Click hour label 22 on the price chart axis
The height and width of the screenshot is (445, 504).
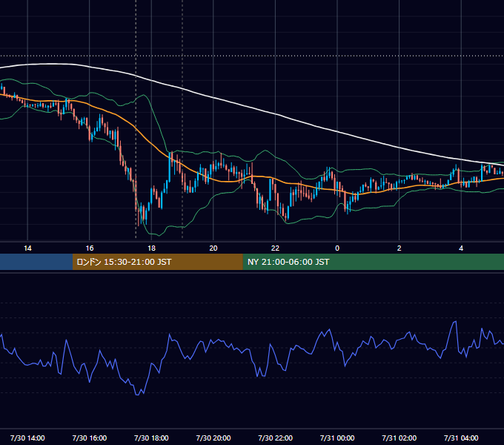pos(276,248)
